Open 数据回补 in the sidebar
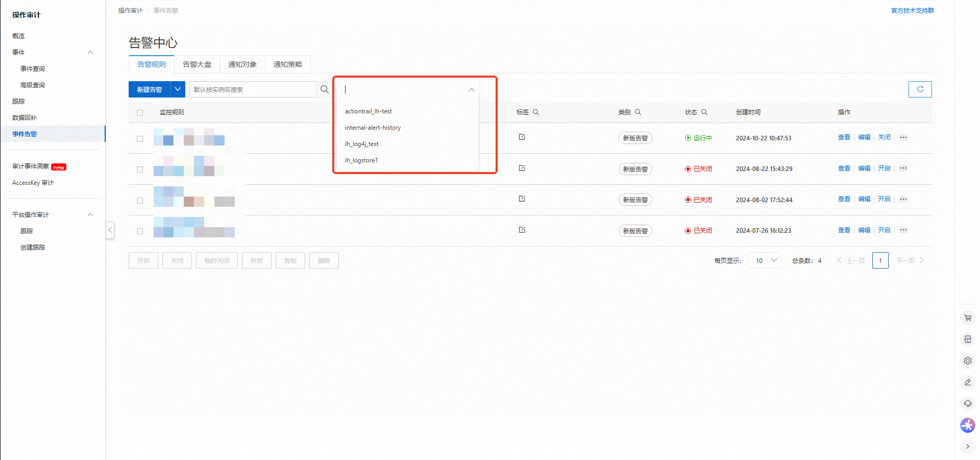Image resolution: width=980 pixels, height=460 pixels. pyautogui.click(x=24, y=118)
